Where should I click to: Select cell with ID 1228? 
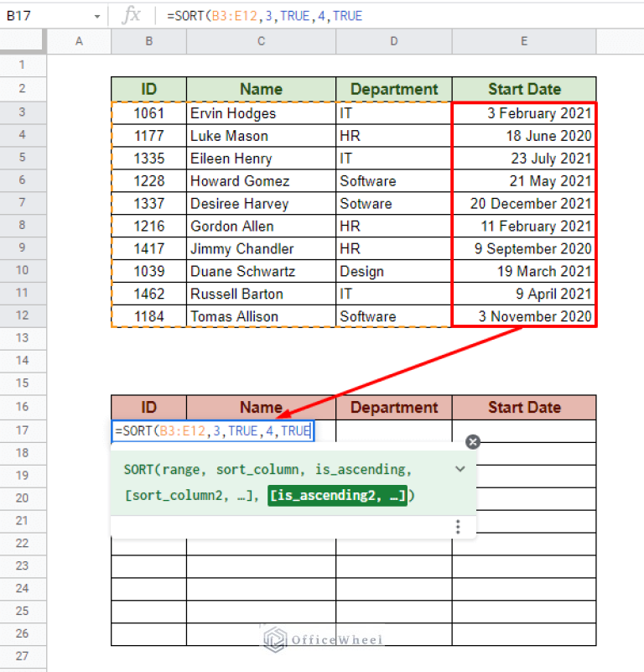click(148, 181)
